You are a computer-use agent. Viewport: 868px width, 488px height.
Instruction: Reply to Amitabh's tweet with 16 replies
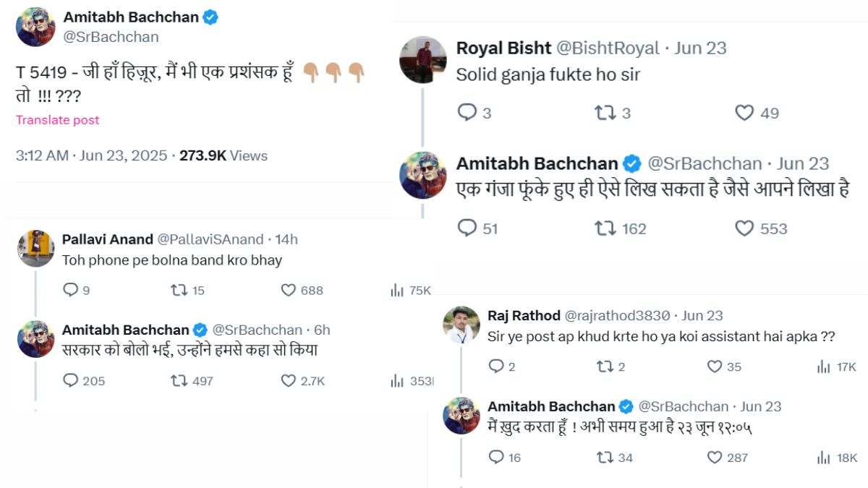(496, 457)
